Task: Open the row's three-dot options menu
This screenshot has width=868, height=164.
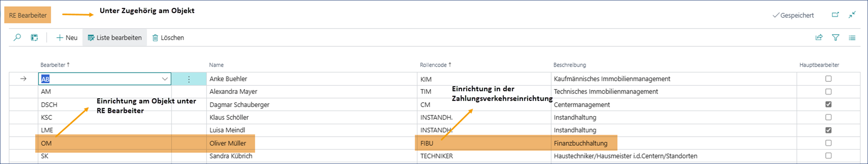Action: (189, 79)
